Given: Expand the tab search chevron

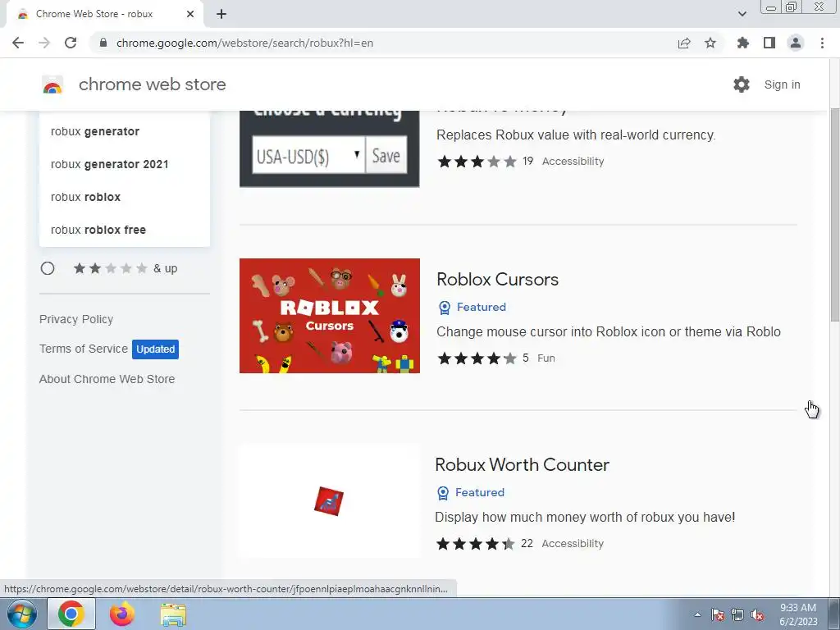Looking at the screenshot, I should tap(742, 14).
